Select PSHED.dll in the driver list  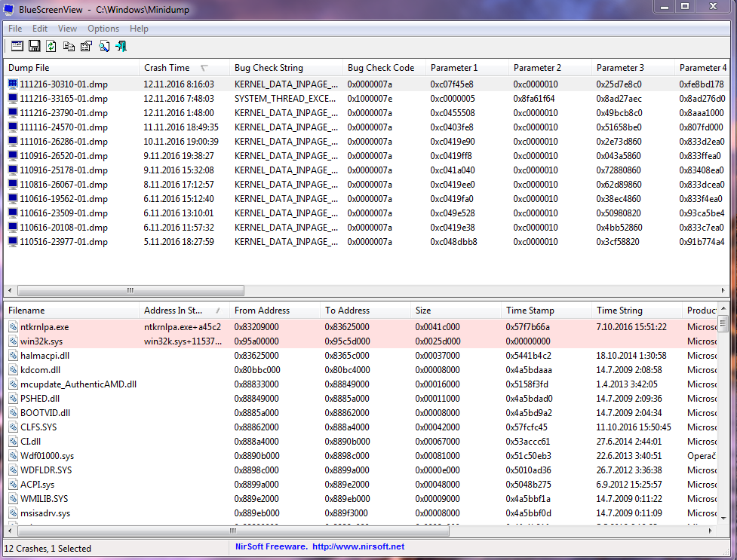[x=40, y=399]
